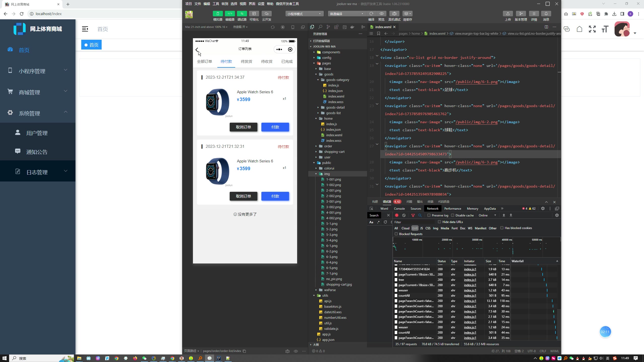Switch to the Sources tab
The image size is (644, 362).
click(x=416, y=209)
